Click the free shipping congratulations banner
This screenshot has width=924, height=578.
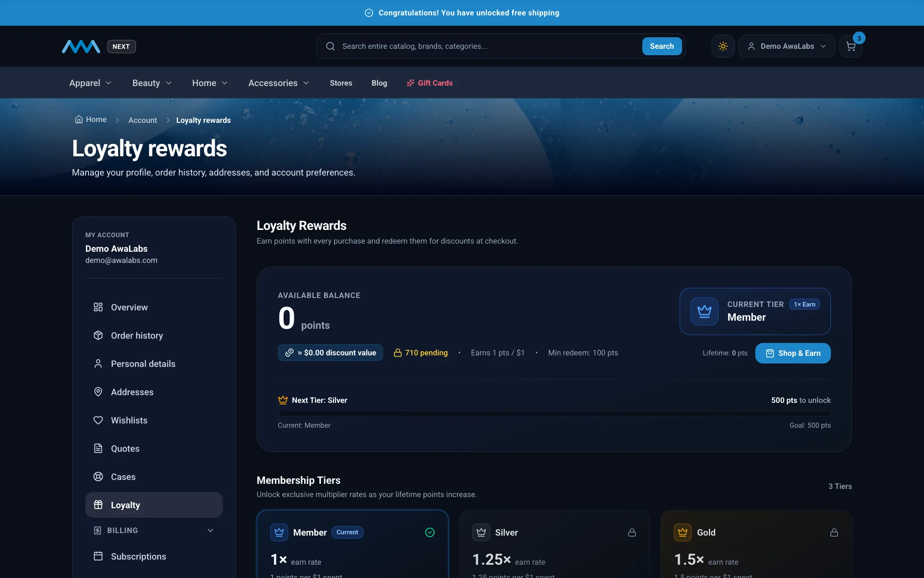click(462, 13)
